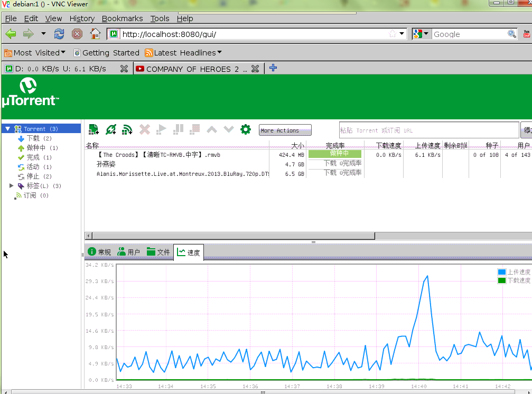Bookmark page with star icon
Screen dimensions: 532x394
393,34
